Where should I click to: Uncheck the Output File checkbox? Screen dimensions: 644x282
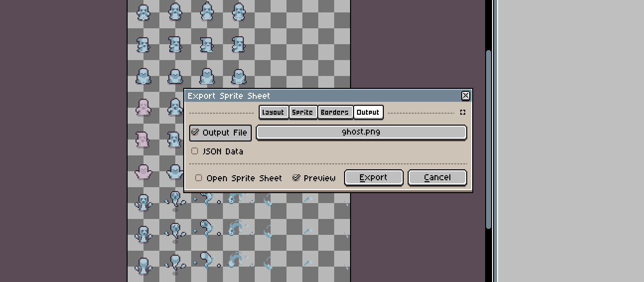click(x=220, y=133)
